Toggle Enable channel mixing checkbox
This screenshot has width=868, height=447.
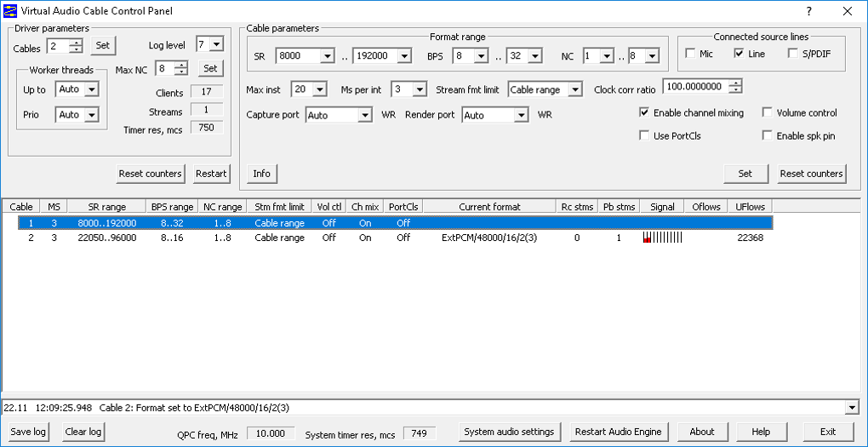[x=644, y=113]
